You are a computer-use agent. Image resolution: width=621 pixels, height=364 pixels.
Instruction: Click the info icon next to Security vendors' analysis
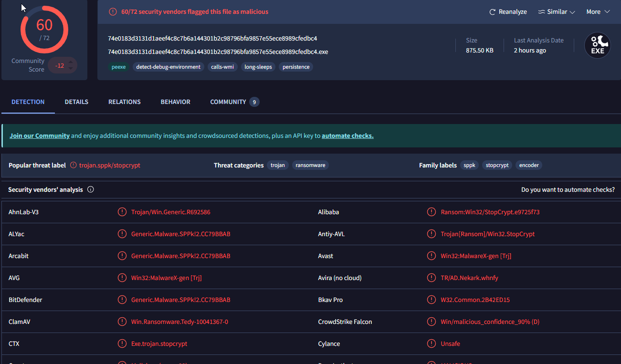pyautogui.click(x=91, y=189)
